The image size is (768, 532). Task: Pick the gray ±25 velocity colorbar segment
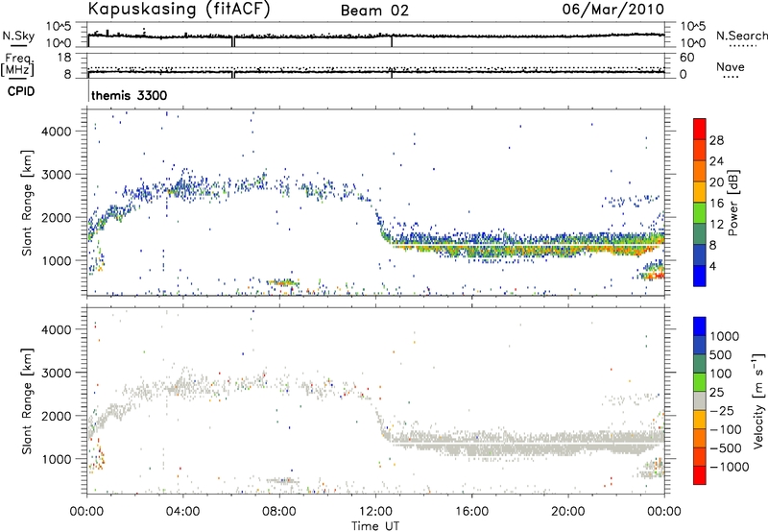(700, 401)
